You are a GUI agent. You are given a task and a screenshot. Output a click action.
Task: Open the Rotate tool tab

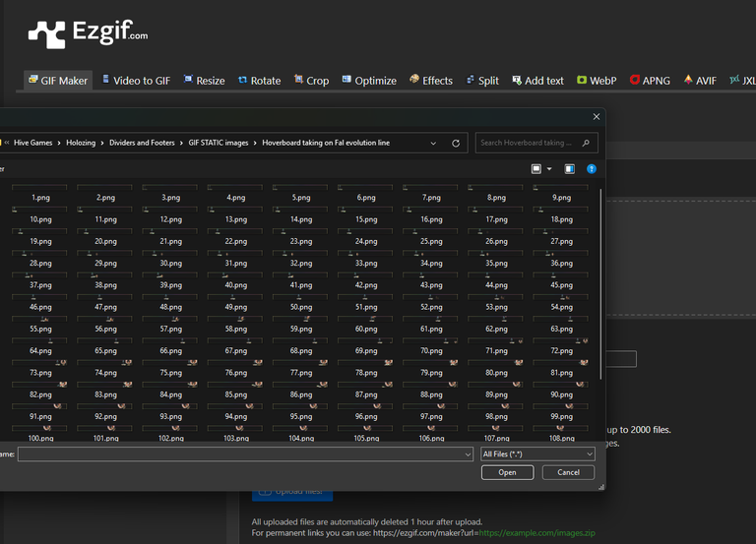(260, 81)
